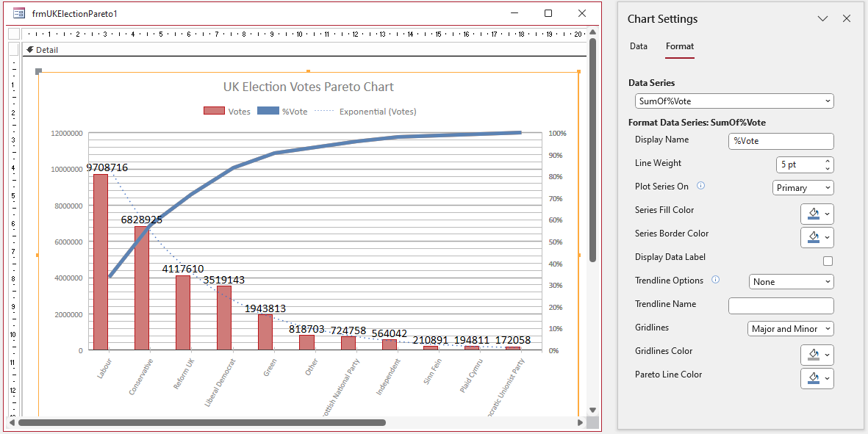The height and width of the screenshot is (434, 868).
Task: Open Gridlines Color paint bucket
Action: coord(817,355)
